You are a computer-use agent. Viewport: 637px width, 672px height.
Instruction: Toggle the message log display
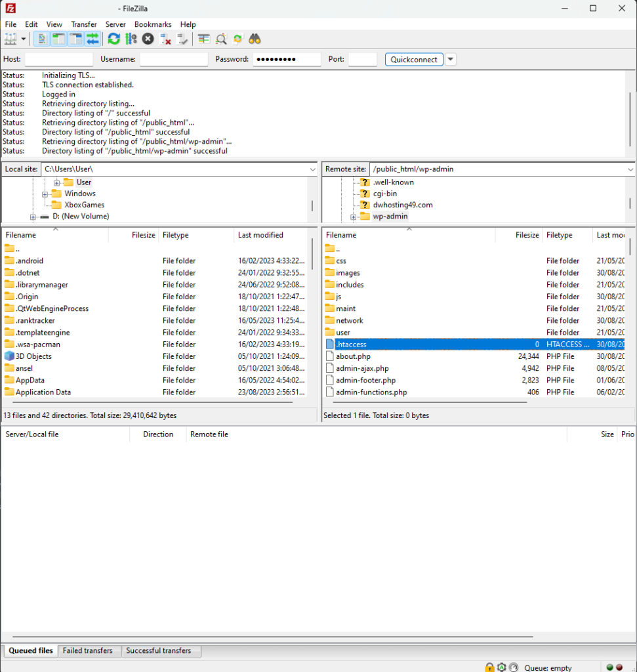[42, 39]
